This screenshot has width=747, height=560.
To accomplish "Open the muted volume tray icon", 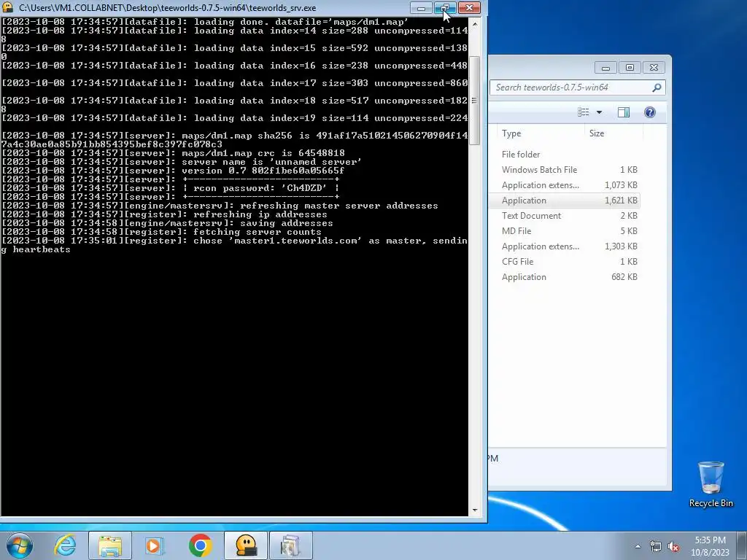I will [x=673, y=546].
